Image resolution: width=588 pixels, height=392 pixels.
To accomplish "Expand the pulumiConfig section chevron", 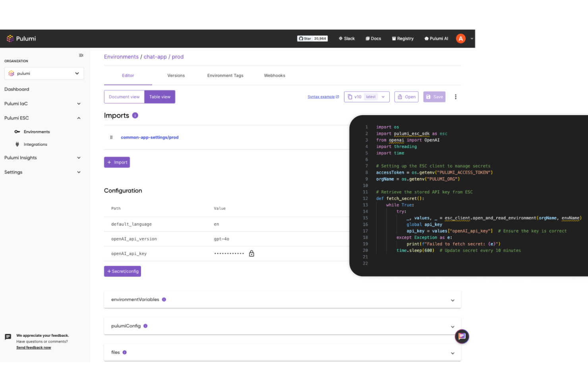I will 453,326.
